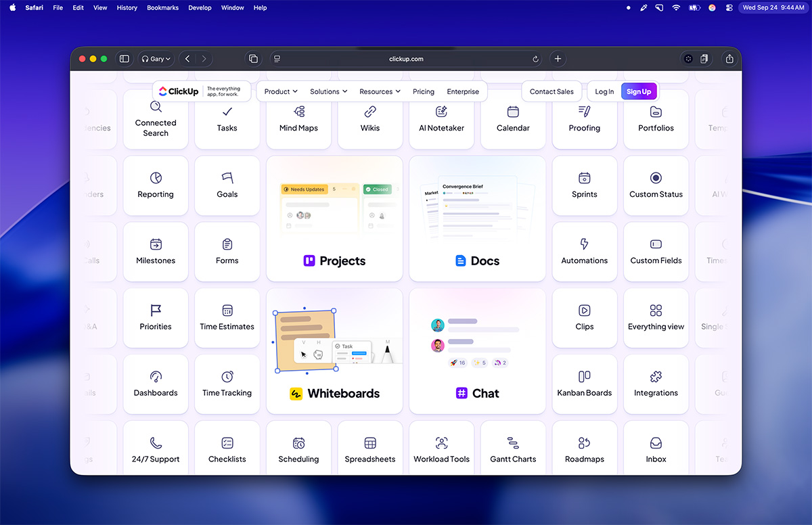
Task: Open the Window menu
Action: pos(233,7)
